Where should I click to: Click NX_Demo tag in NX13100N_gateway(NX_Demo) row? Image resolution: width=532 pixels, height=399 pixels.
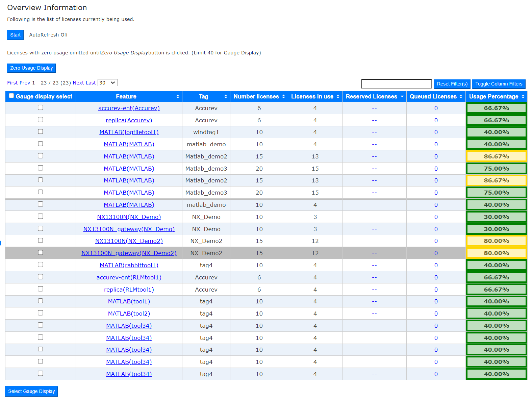pyautogui.click(x=206, y=229)
